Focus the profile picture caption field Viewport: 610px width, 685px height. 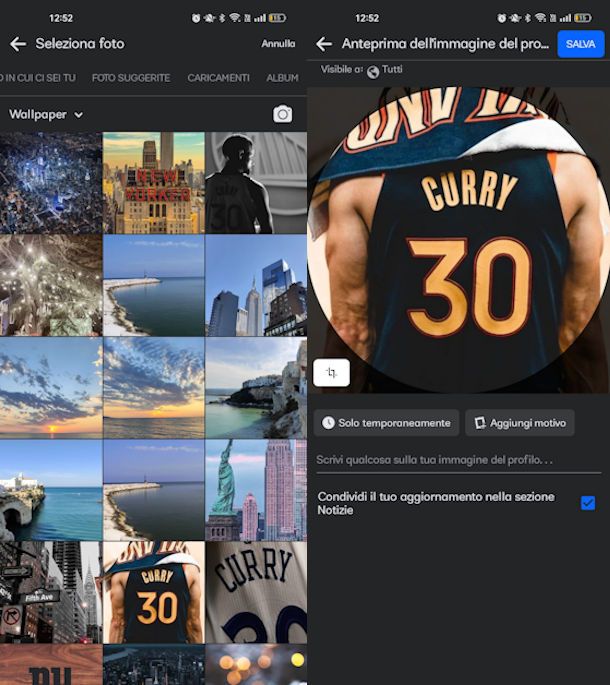tap(458, 460)
